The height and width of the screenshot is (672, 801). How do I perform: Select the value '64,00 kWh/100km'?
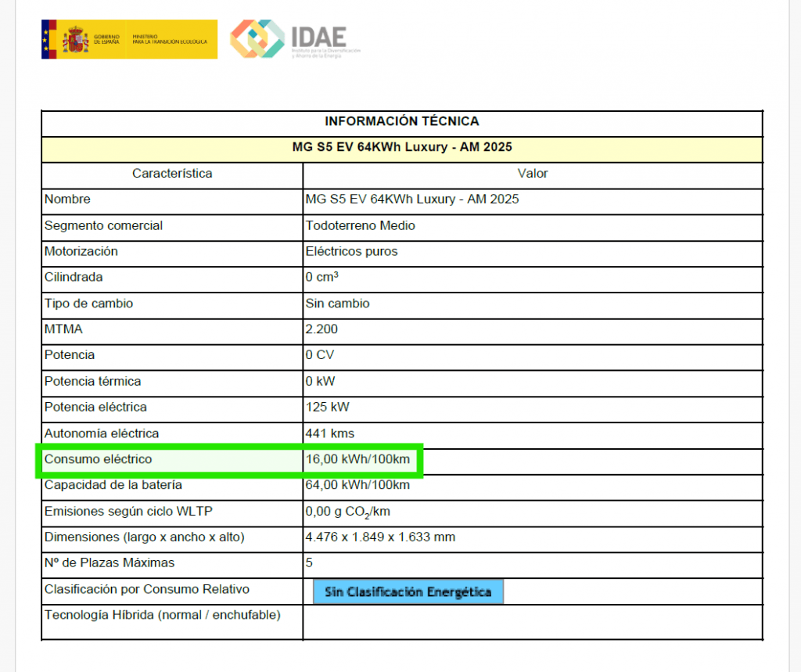pyautogui.click(x=357, y=485)
